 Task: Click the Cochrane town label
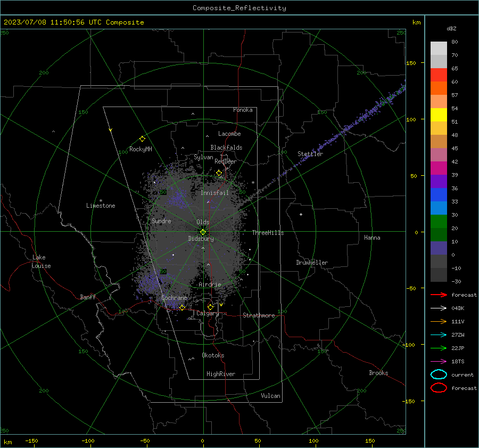pyautogui.click(x=174, y=298)
